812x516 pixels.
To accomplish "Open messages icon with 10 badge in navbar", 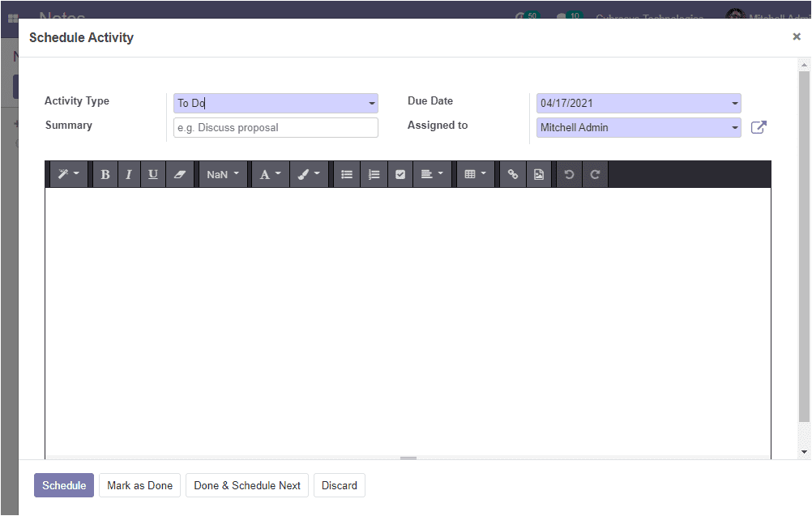I will click(569, 16).
